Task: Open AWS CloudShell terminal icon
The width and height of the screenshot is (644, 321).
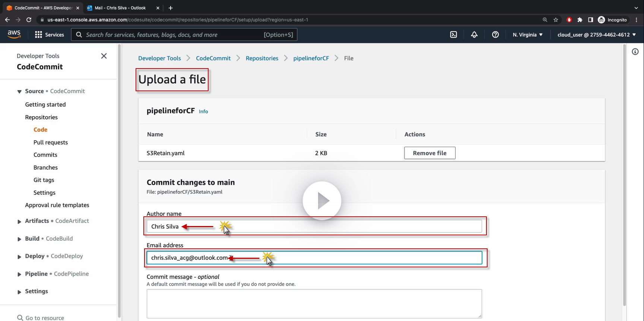Action: (x=453, y=35)
